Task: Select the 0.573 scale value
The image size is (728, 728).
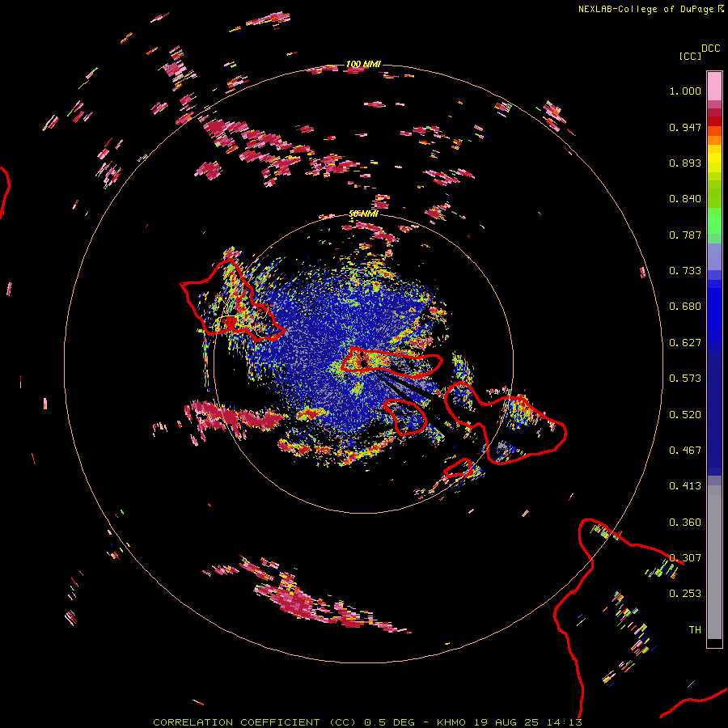Action: coord(685,379)
